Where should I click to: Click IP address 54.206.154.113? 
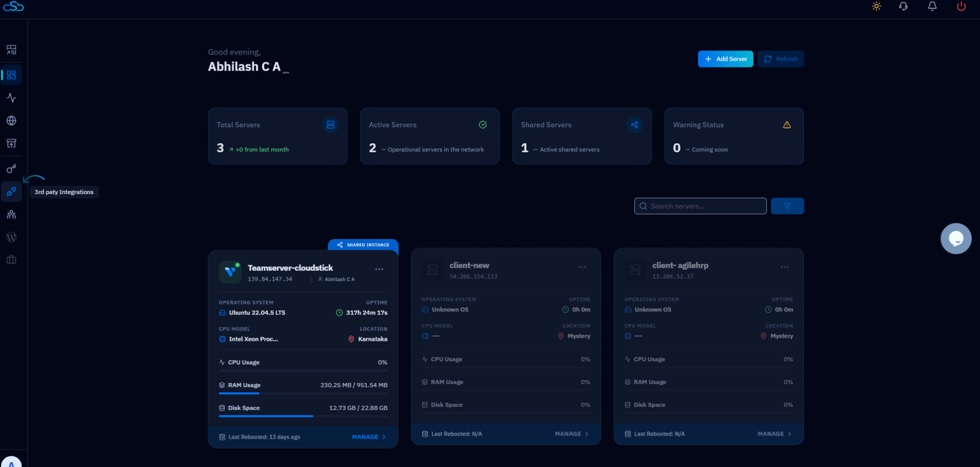coord(473,276)
